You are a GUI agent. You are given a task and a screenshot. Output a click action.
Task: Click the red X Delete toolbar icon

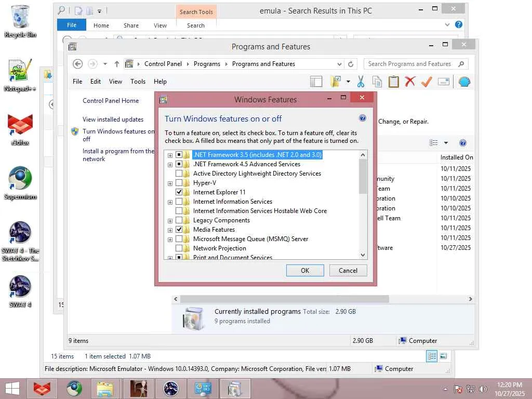(410, 82)
